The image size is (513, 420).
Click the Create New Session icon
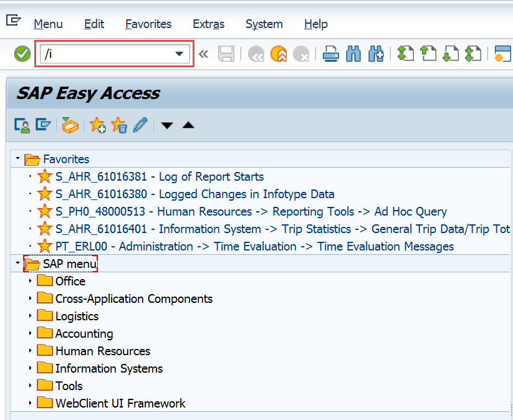click(x=503, y=54)
